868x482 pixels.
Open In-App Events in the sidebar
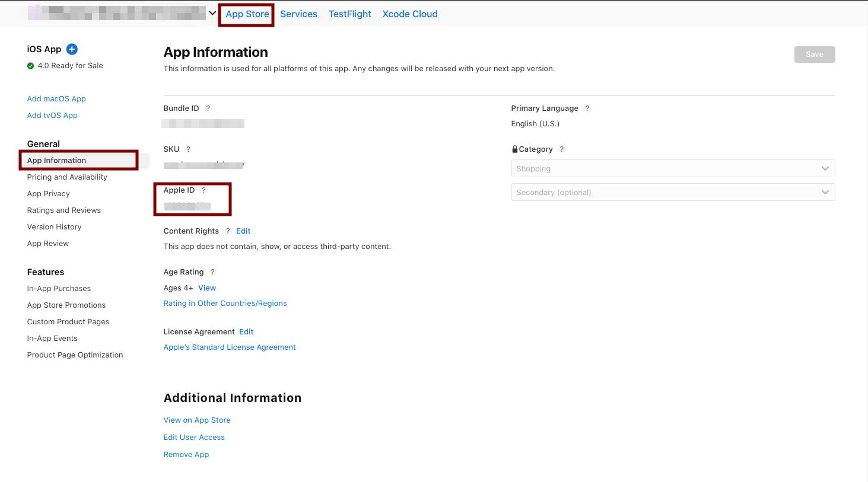[52, 339]
